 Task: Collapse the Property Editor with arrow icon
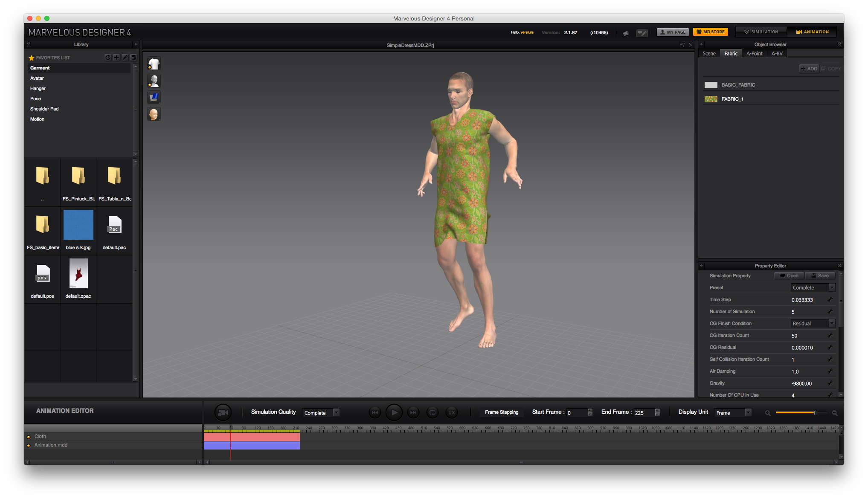pos(701,266)
